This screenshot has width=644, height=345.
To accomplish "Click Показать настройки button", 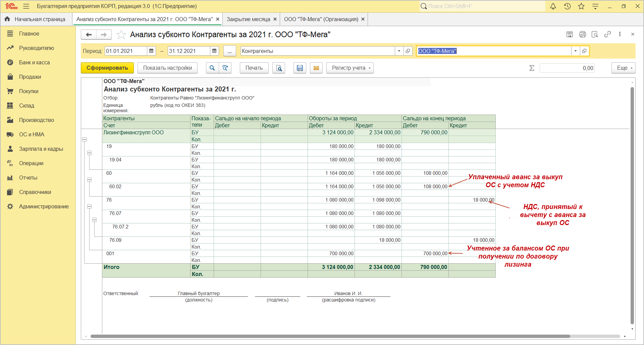I will point(167,68).
